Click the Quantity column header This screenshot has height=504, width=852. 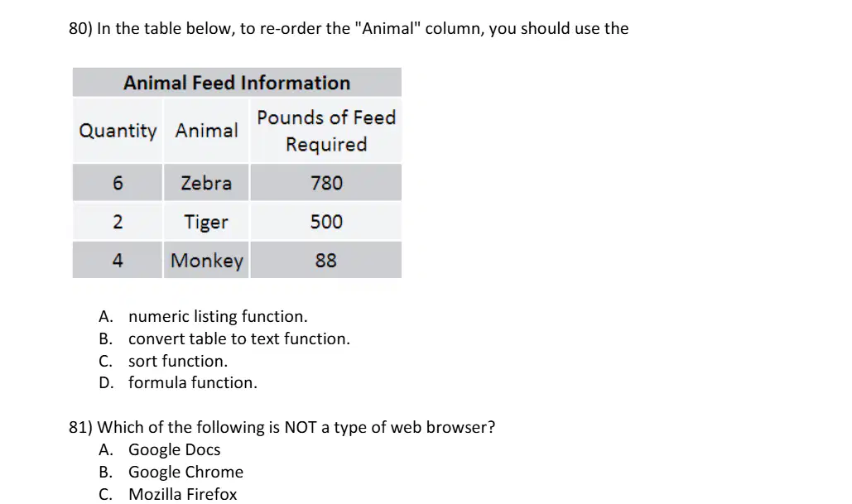coord(118,131)
